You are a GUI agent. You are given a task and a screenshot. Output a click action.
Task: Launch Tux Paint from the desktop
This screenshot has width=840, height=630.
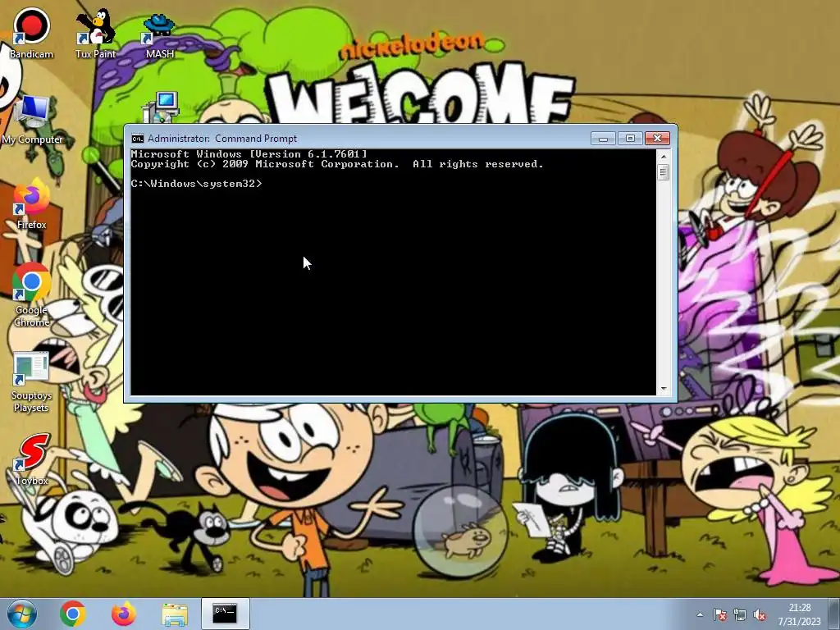95,33
